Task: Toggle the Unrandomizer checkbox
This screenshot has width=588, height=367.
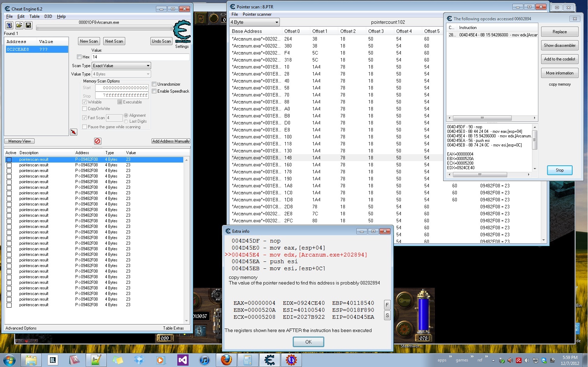Action: [x=154, y=84]
